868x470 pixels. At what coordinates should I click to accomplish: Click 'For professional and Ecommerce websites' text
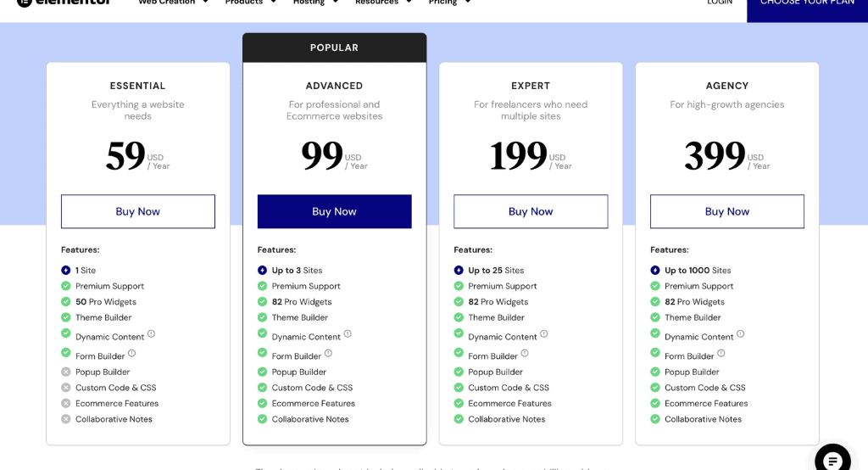pyautogui.click(x=334, y=110)
